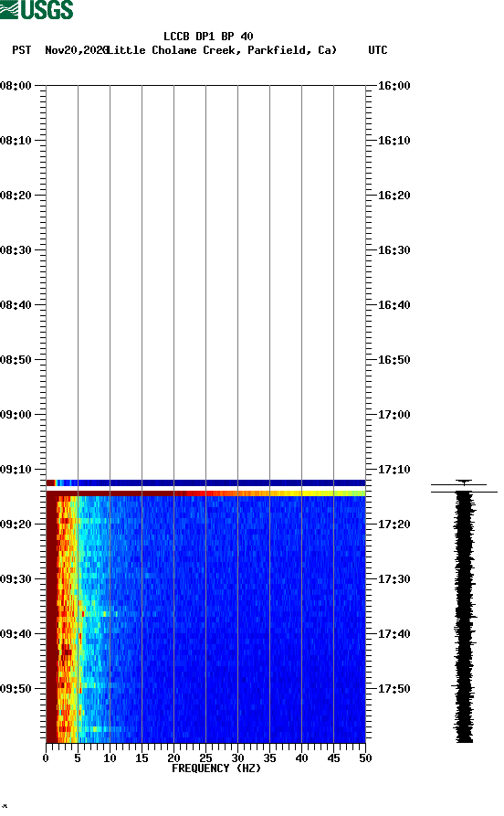504x816 pixels.
Task: Click the '17:50' UTC time label
Action: point(394,688)
